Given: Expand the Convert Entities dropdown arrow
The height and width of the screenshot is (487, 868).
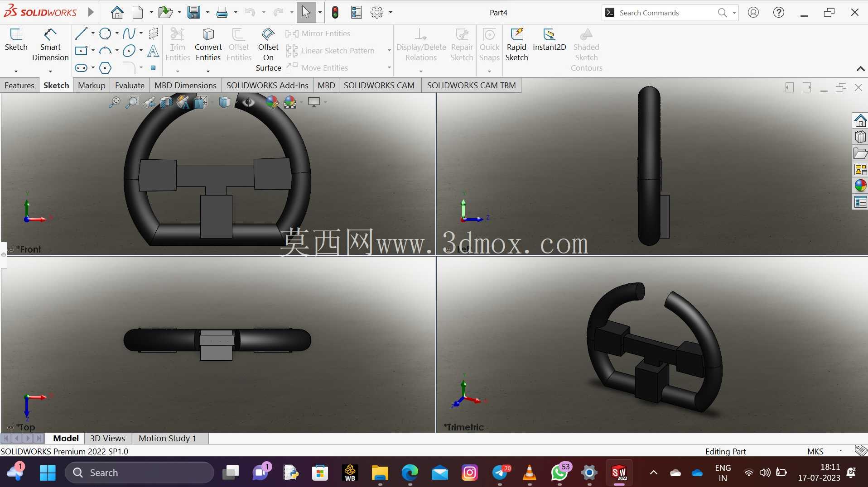Looking at the screenshot, I should pyautogui.click(x=208, y=71).
